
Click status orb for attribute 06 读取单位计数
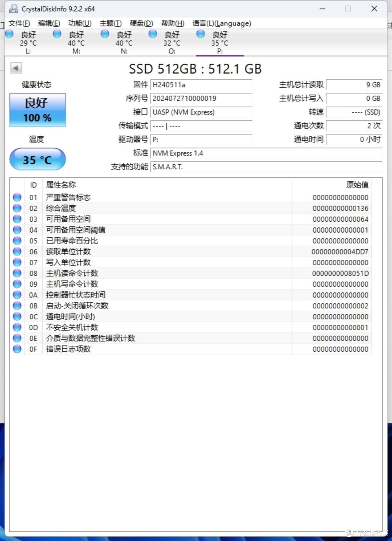point(17,251)
